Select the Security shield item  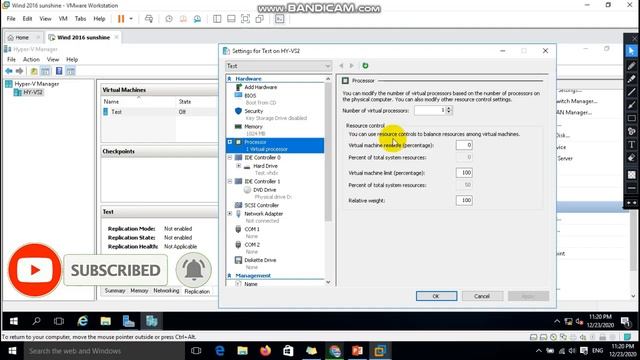coord(253,111)
